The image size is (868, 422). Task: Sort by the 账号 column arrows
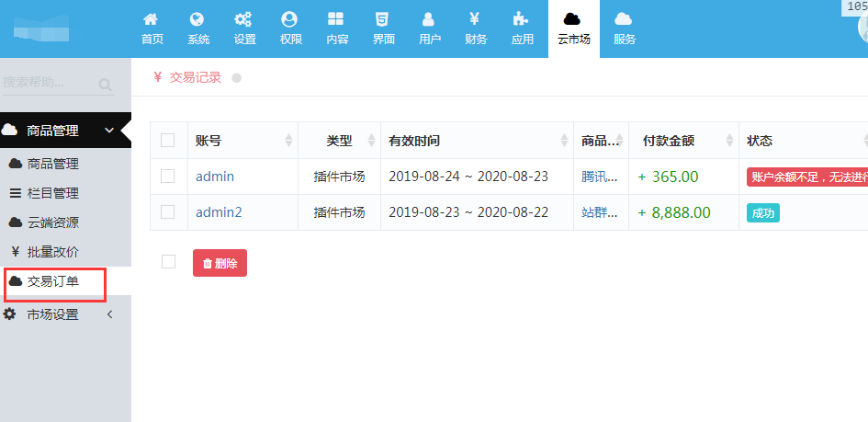tap(288, 141)
